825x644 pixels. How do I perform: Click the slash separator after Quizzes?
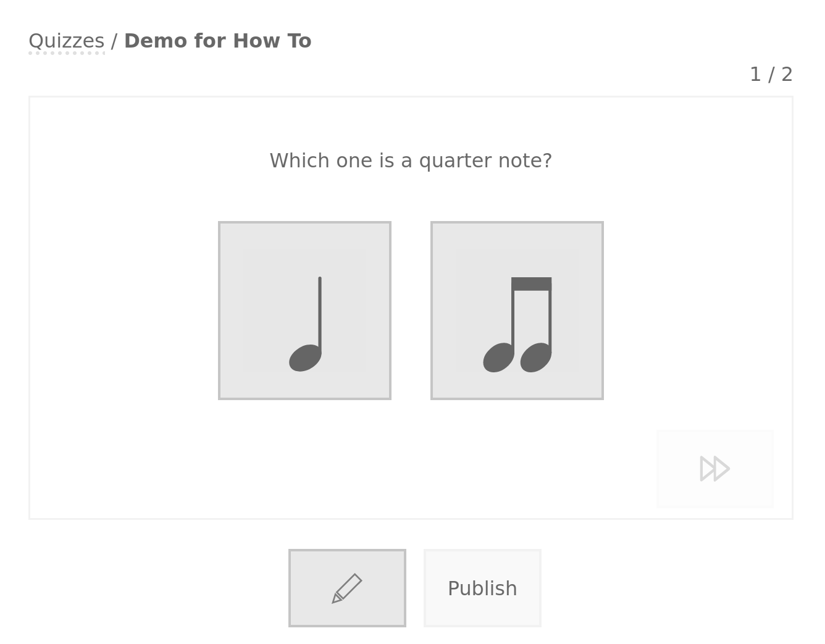click(114, 41)
